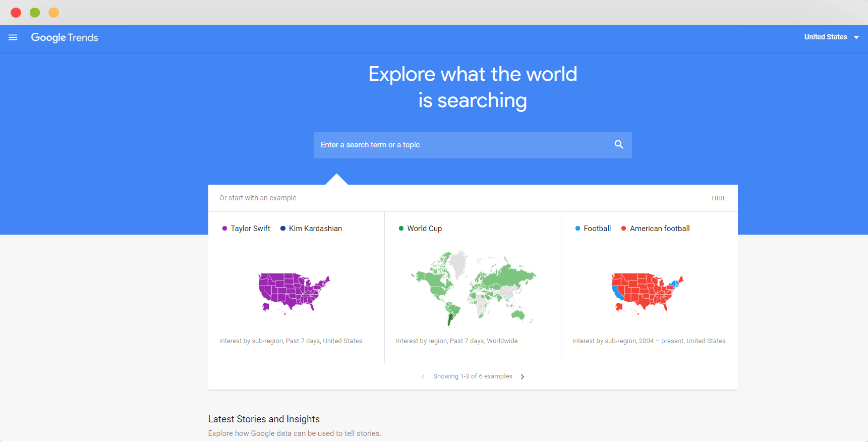Click the Google Trends logo
Image resolution: width=868 pixels, height=442 pixels.
click(65, 38)
